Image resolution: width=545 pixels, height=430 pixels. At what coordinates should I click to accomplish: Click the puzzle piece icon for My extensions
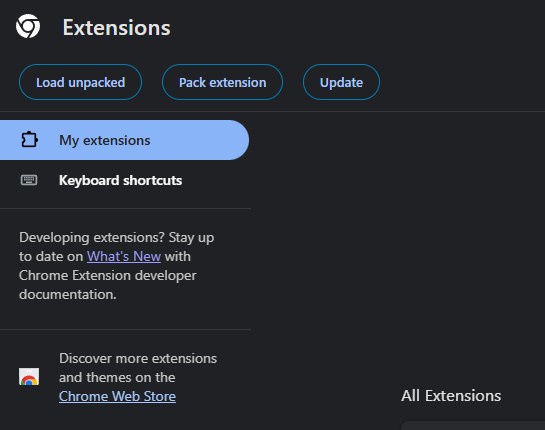pos(29,140)
